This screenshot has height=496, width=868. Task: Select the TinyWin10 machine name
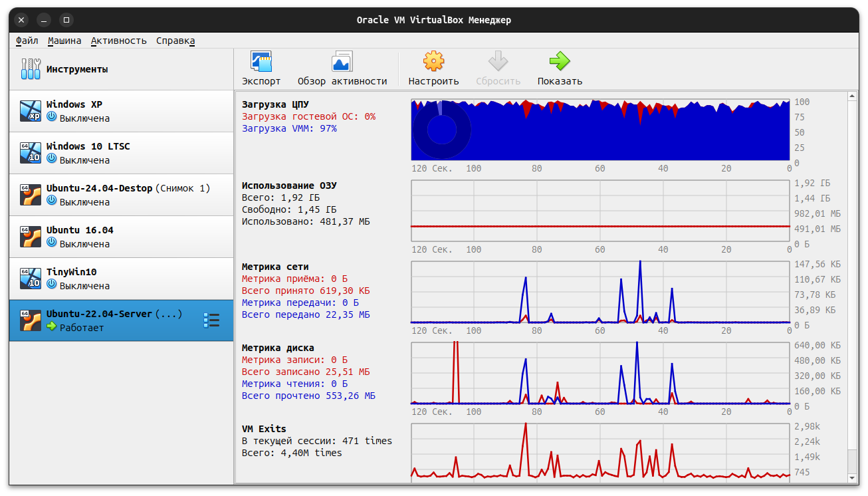point(72,272)
